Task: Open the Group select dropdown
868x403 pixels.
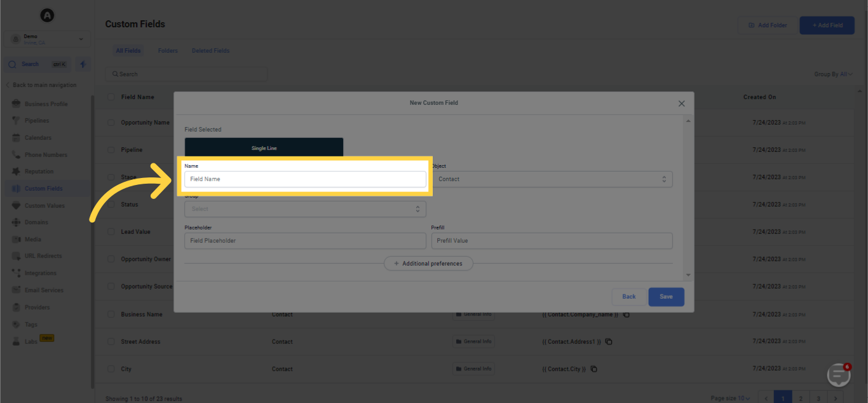Action: click(x=305, y=208)
